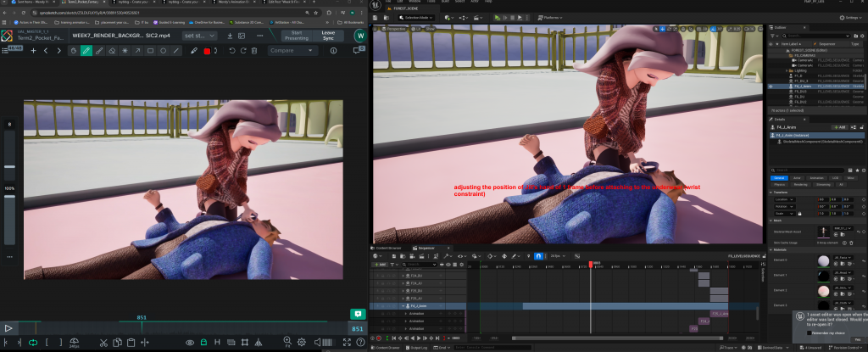This screenshot has height=352, width=868.
Task: Click the help question mark icon
Action: [x=359, y=343]
